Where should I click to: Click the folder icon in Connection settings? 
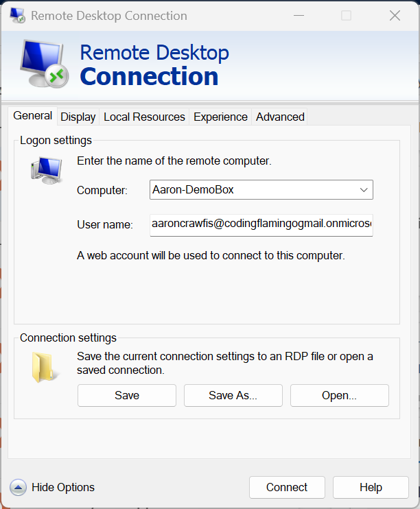(45, 367)
